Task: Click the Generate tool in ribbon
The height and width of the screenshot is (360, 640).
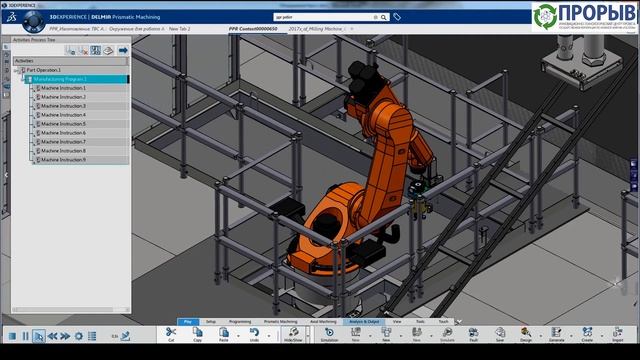Action: (x=556, y=334)
